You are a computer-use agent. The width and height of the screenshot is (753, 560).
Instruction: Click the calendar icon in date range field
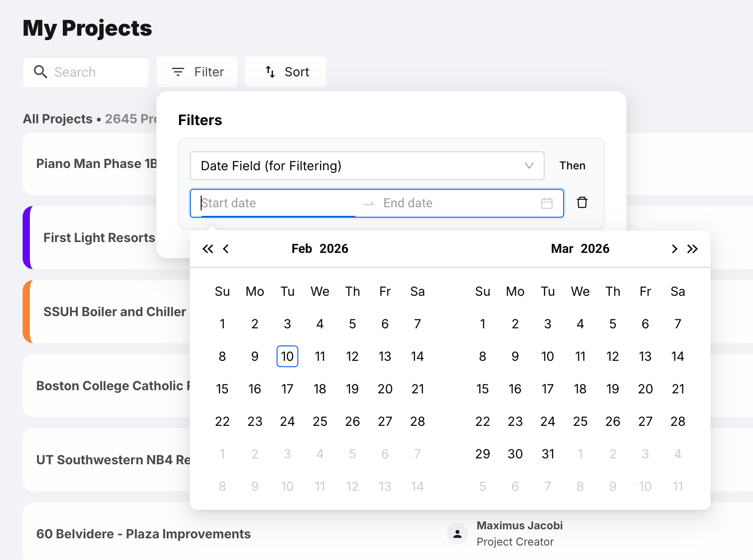(547, 203)
